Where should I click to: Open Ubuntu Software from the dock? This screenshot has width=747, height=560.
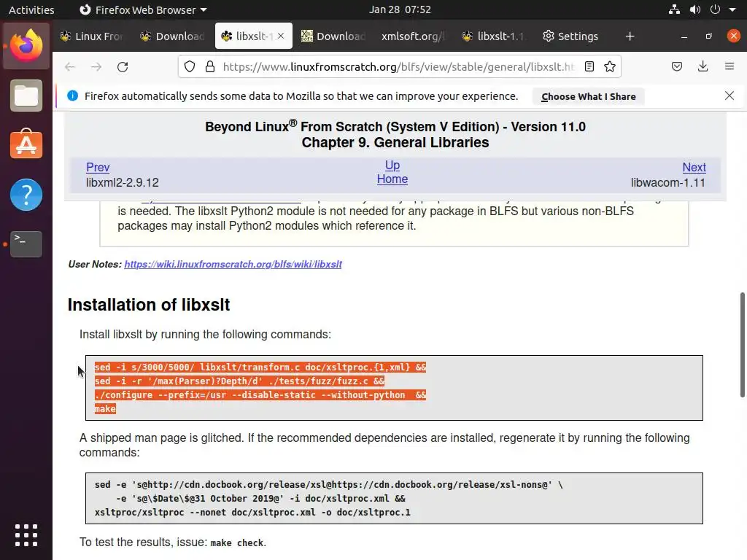26,144
